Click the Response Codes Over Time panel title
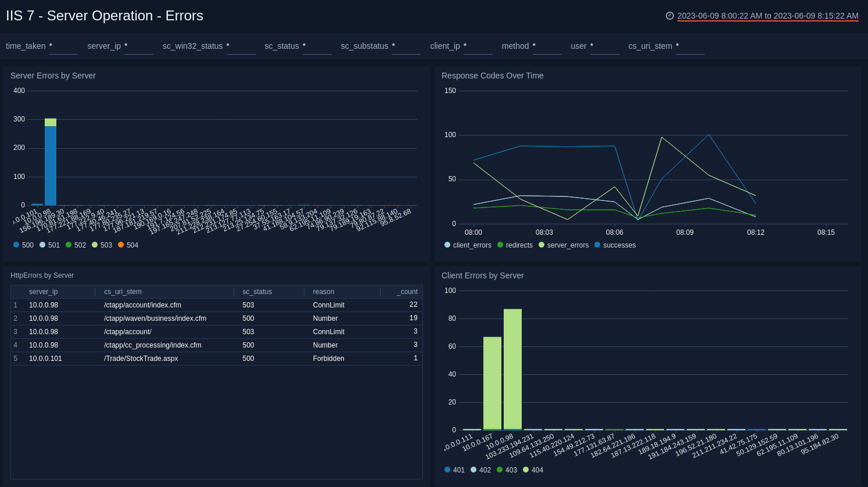The image size is (868, 487). coord(492,76)
